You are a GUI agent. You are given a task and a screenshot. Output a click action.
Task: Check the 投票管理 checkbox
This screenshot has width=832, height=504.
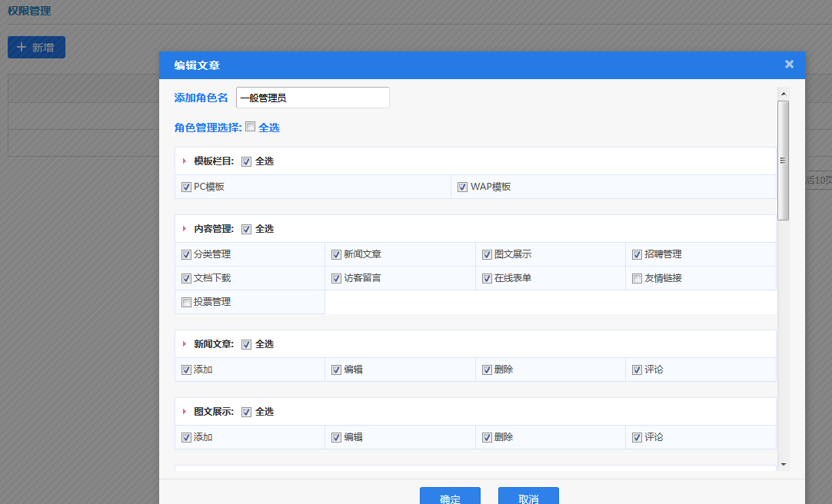click(186, 303)
